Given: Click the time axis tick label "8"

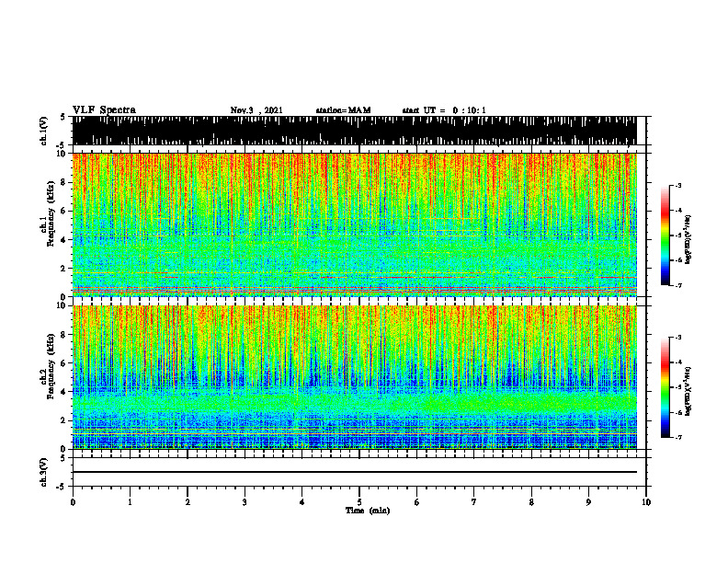Looking at the screenshot, I should point(531,502).
